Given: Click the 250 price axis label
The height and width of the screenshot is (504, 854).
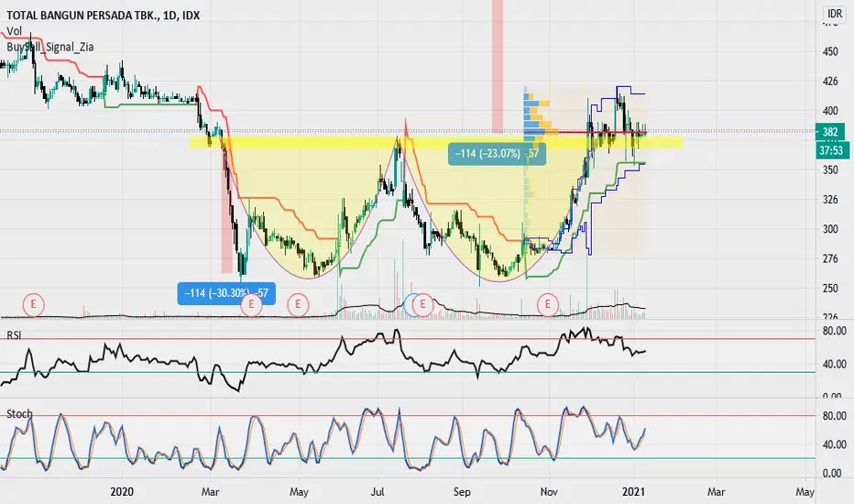Looking at the screenshot, I should click(830, 289).
